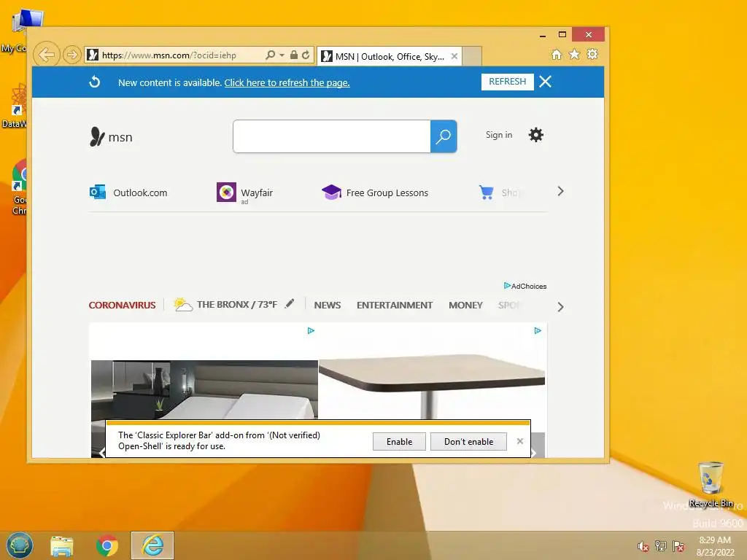Open the table ad image
Image resolution: width=747 pixels, height=560 pixels.
[432, 386]
